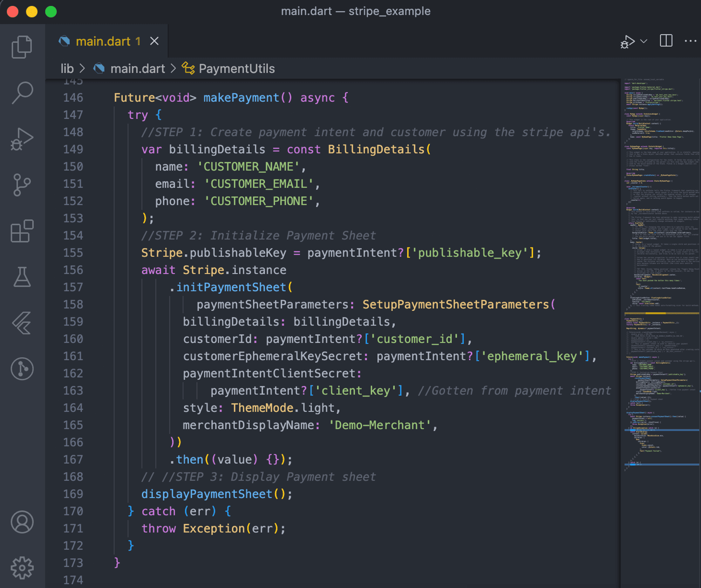Select the Flutter extension icon in the sidebar
The width and height of the screenshot is (701, 588).
pyautogui.click(x=22, y=323)
